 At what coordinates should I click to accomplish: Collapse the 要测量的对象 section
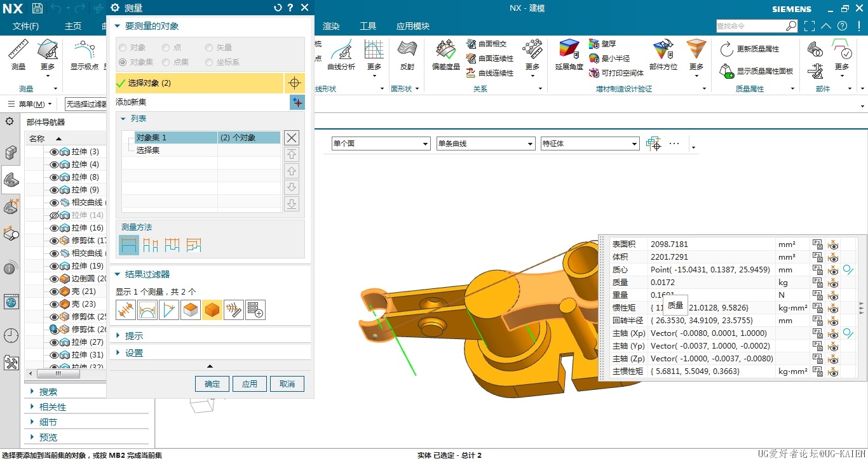coord(118,26)
